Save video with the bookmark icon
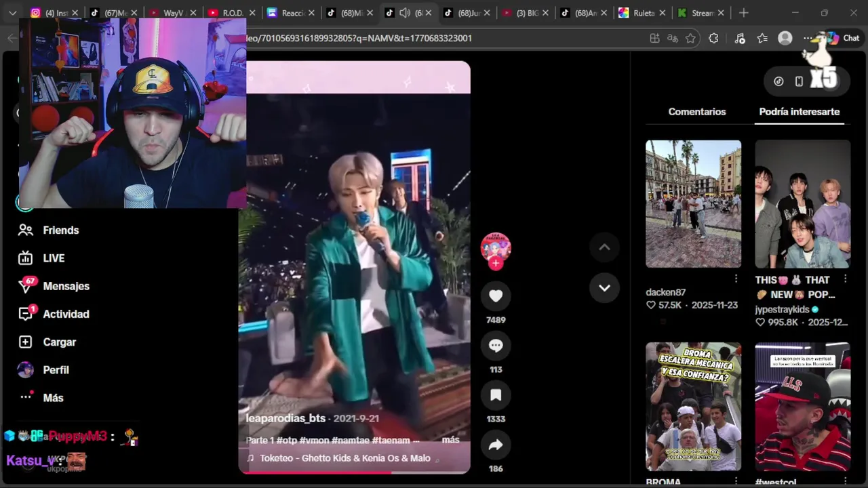 coord(496,395)
